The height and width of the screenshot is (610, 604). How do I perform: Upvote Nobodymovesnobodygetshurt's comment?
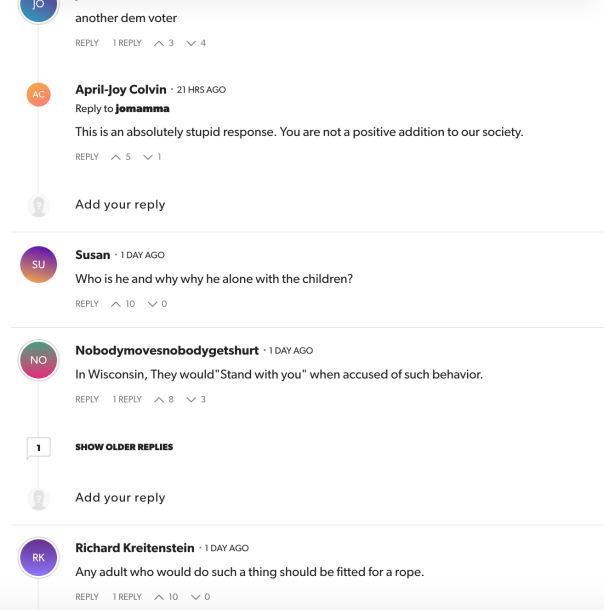(x=158, y=400)
